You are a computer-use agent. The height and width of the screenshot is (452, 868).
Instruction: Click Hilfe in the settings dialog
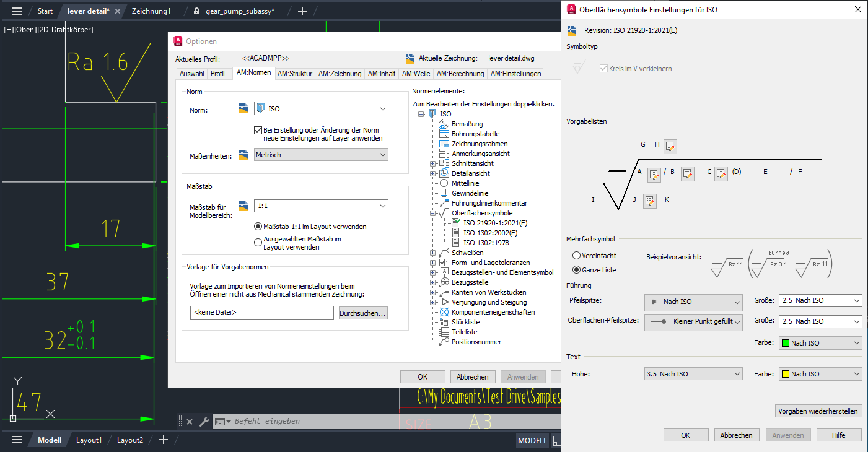point(839,435)
